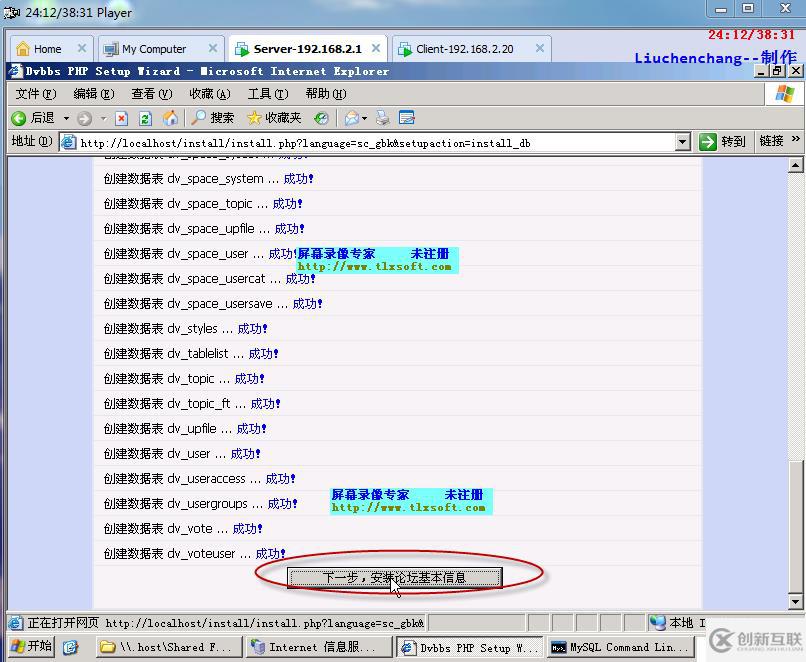Open the 编辑(E) menu
806x662 pixels.
point(94,94)
